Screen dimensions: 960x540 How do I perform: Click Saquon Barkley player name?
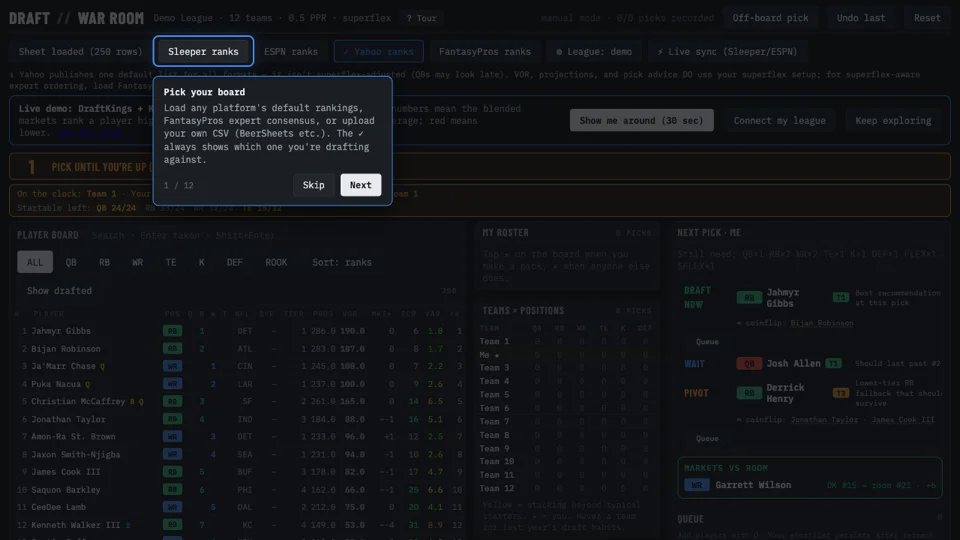pos(66,489)
